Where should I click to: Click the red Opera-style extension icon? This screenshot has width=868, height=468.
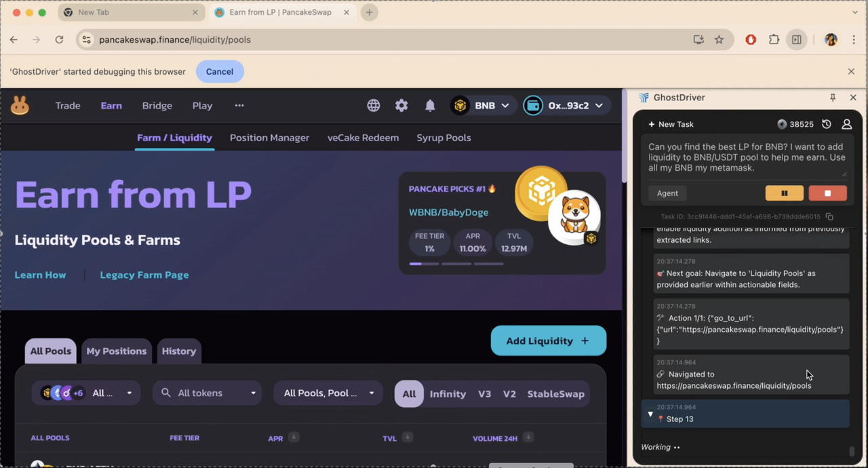pos(751,40)
